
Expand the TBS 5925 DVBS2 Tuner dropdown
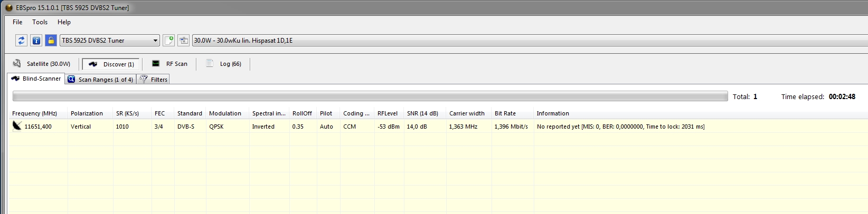coord(155,41)
